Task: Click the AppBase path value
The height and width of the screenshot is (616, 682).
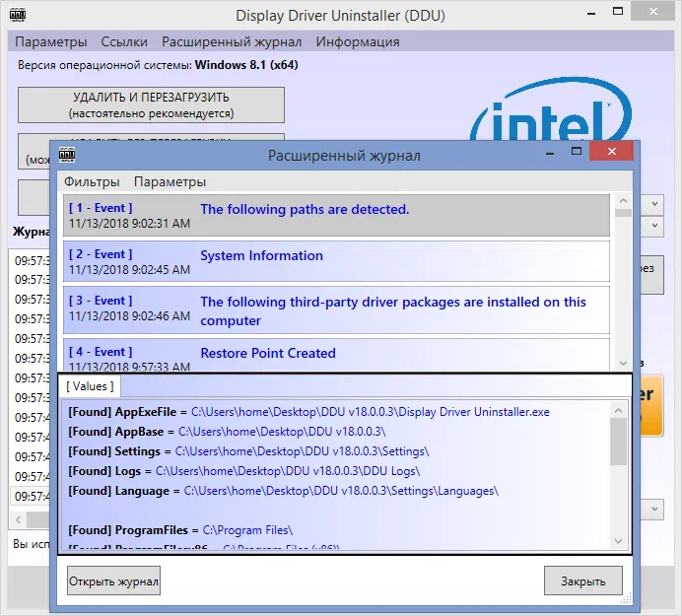Action: tap(282, 432)
